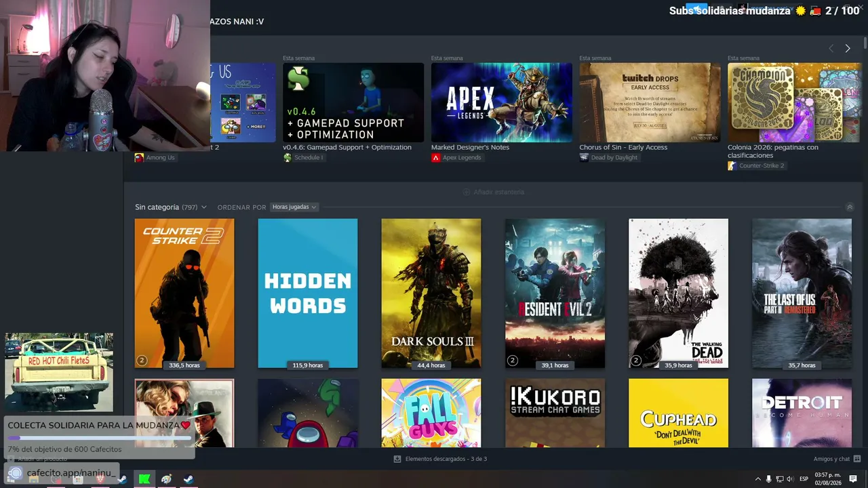Click the paint palette icon in taskbar

pos(166,479)
